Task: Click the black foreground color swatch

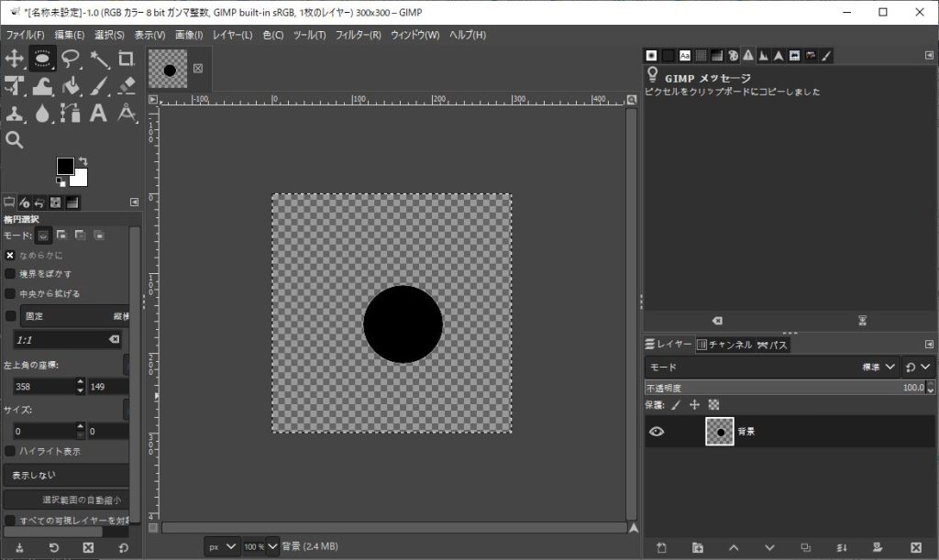Action: (x=65, y=166)
